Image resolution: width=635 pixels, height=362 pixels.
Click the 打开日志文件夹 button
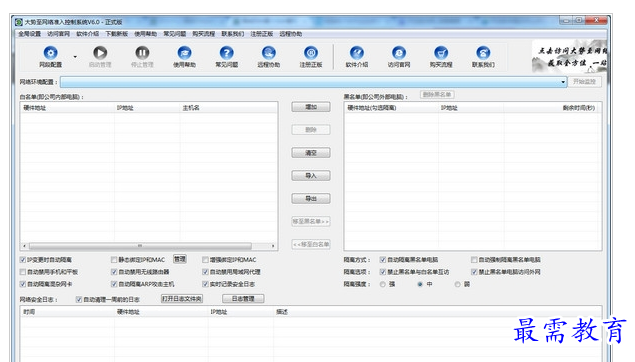click(182, 299)
